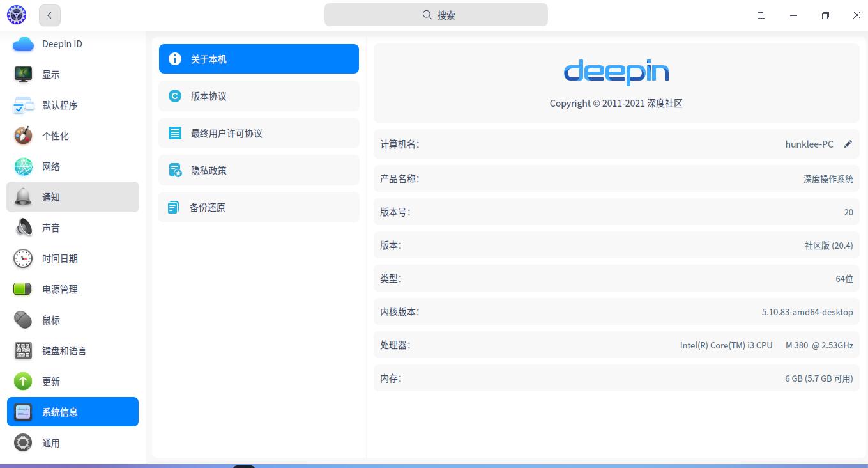Click the product name value 深度操作系统

828,179
